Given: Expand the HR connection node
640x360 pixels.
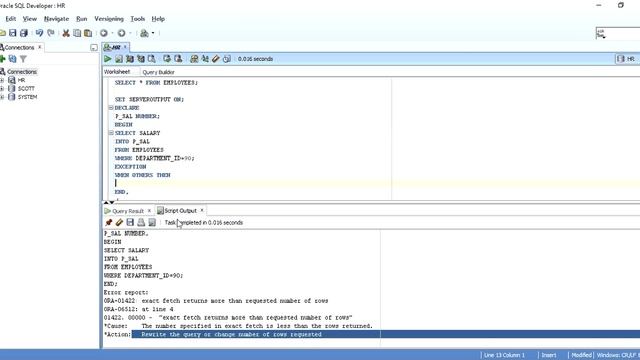Looking at the screenshot, I should 2,80.
